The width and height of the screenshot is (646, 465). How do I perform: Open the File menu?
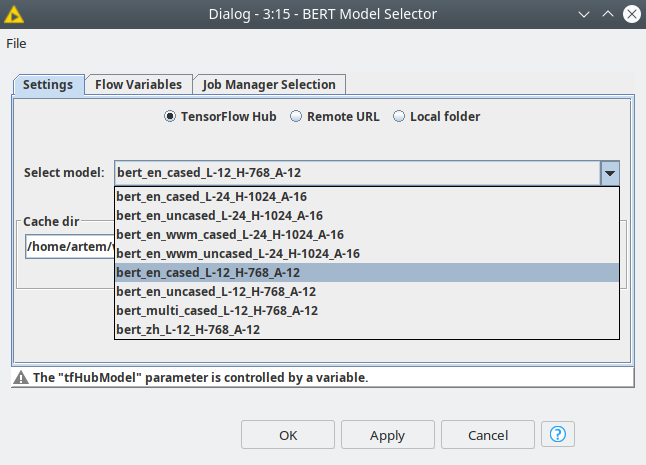coord(16,44)
